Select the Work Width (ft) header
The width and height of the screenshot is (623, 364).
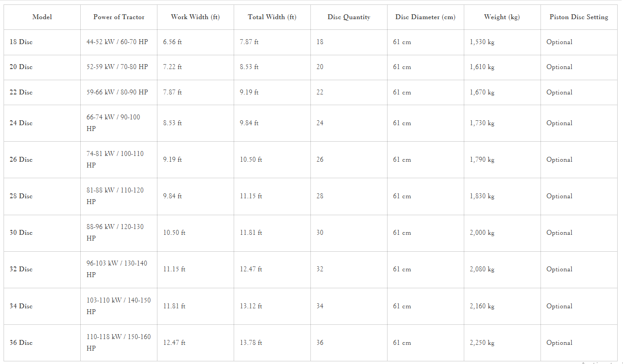click(x=195, y=17)
